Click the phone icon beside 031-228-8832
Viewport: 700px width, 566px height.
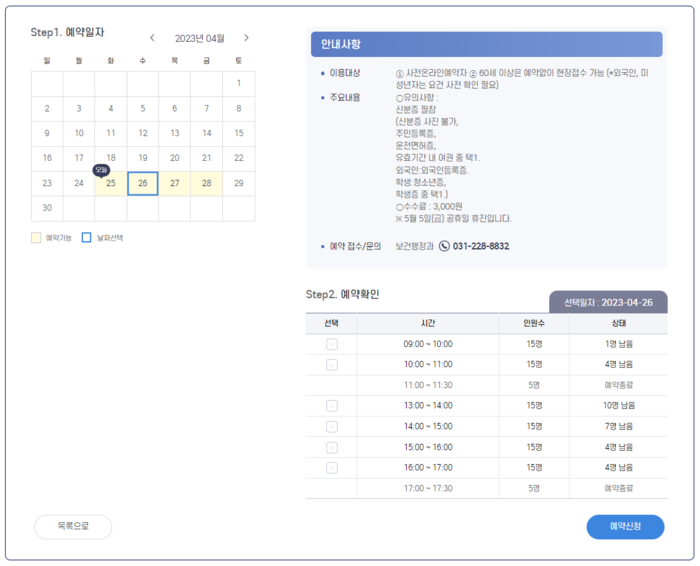444,246
